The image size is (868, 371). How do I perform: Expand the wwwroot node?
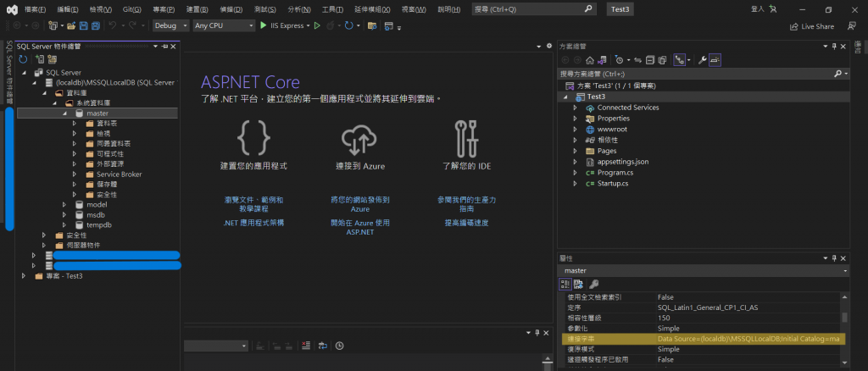[x=576, y=129]
